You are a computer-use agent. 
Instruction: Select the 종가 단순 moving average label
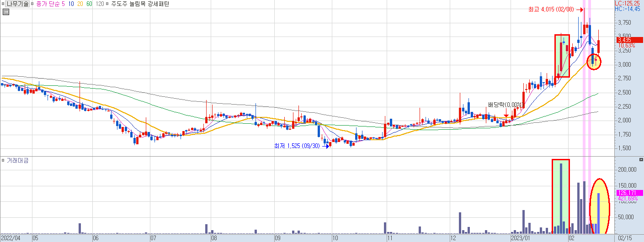pos(48,4)
